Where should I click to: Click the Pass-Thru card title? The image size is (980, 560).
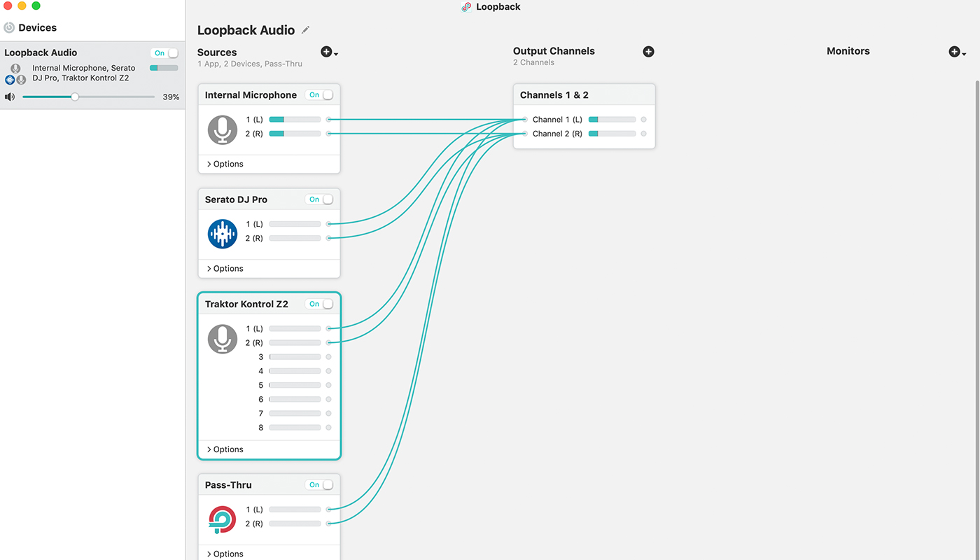pyautogui.click(x=228, y=484)
